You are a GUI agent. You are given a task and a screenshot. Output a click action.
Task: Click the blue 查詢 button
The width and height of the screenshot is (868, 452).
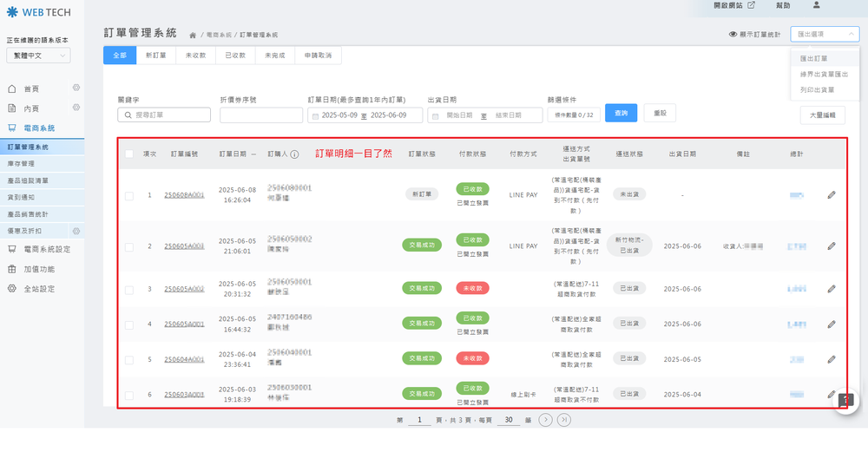point(621,113)
